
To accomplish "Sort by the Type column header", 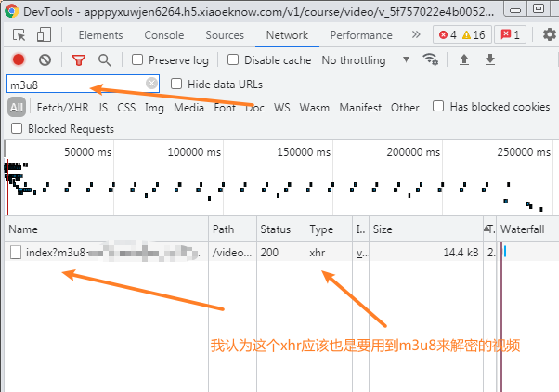I will click(329, 229).
